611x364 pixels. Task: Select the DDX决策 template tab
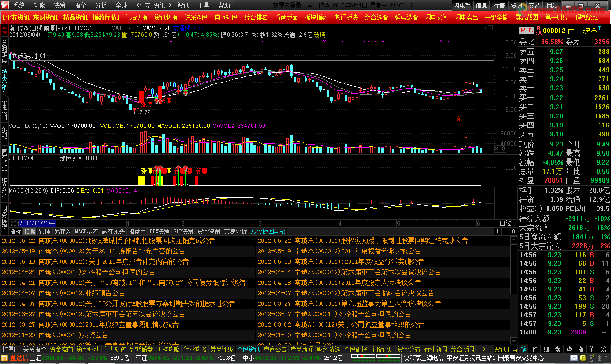tap(159, 231)
